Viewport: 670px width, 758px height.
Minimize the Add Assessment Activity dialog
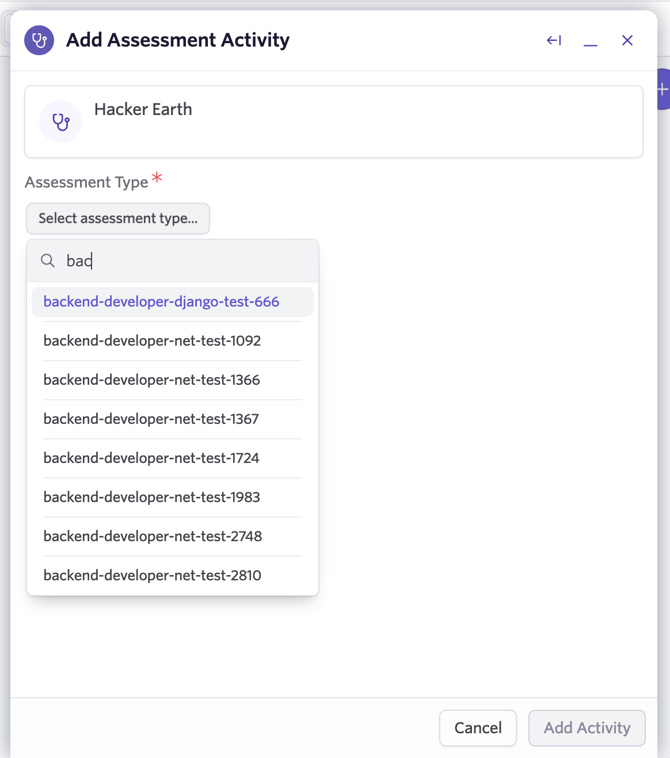click(x=591, y=41)
